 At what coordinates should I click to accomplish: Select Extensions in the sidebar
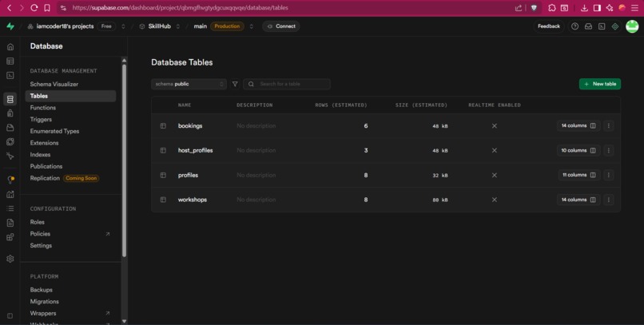tap(45, 143)
